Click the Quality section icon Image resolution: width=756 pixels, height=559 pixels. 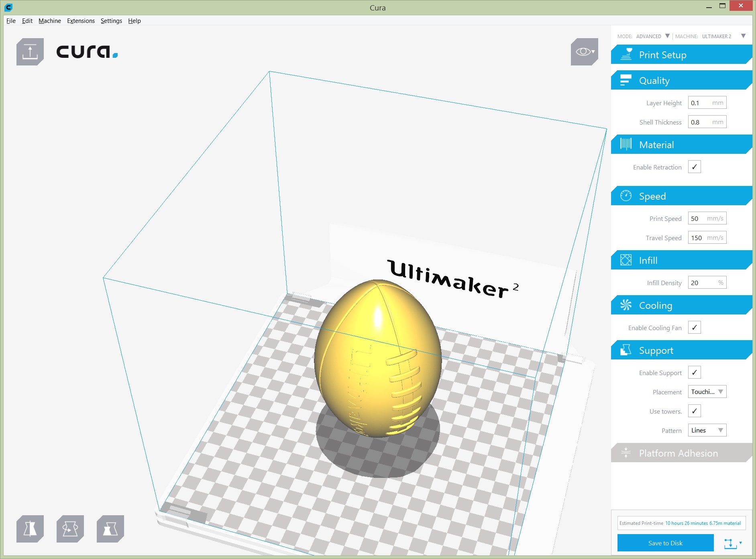[x=626, y=80]
